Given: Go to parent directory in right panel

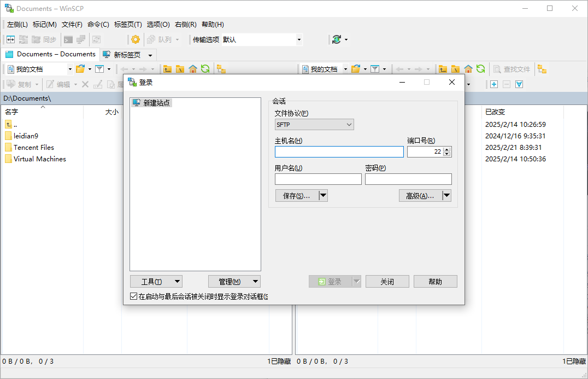Looking at the screenshot, I should point(443,69).
